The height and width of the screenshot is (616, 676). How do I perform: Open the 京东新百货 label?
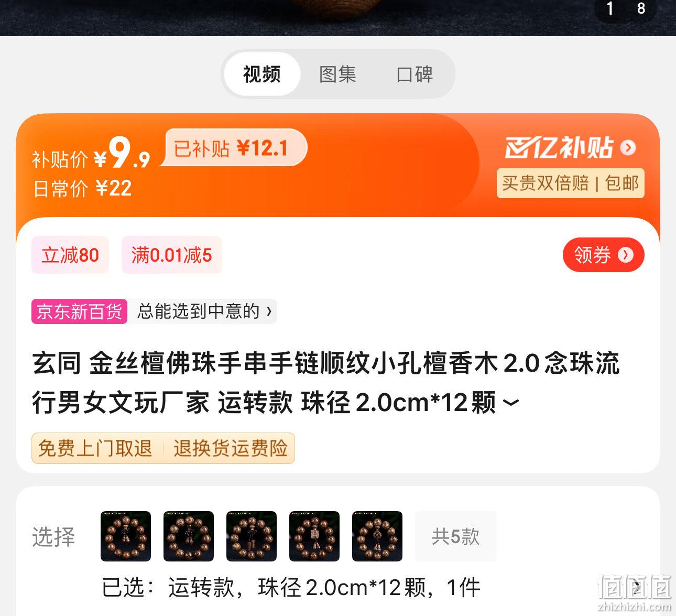[79, 311]
